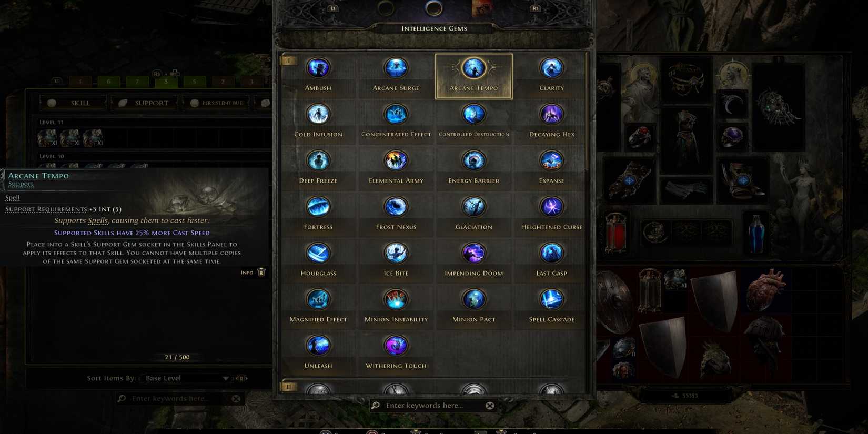Open the Sort Items By dropdown
868x434 pixels.
[x=187, y=378]
